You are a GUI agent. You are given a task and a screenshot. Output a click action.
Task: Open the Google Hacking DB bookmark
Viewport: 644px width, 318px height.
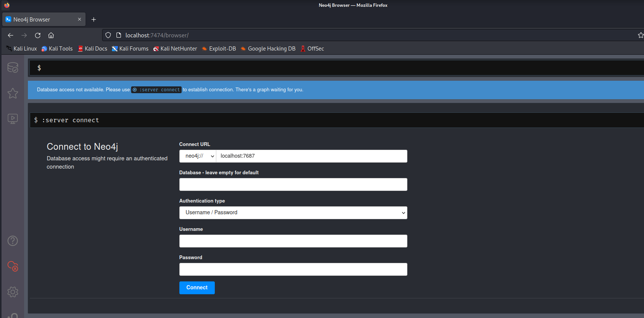click(x=268, y=49)
